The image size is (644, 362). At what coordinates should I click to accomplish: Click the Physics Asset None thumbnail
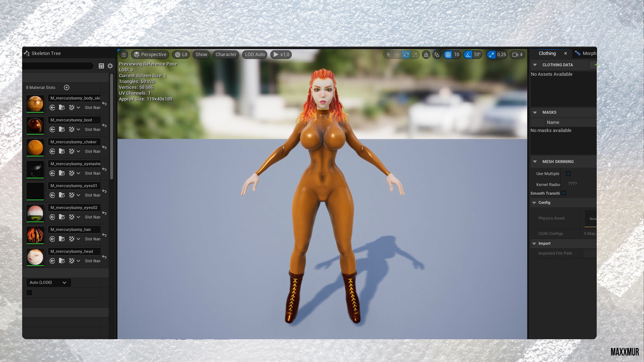[x=591, y=219]
